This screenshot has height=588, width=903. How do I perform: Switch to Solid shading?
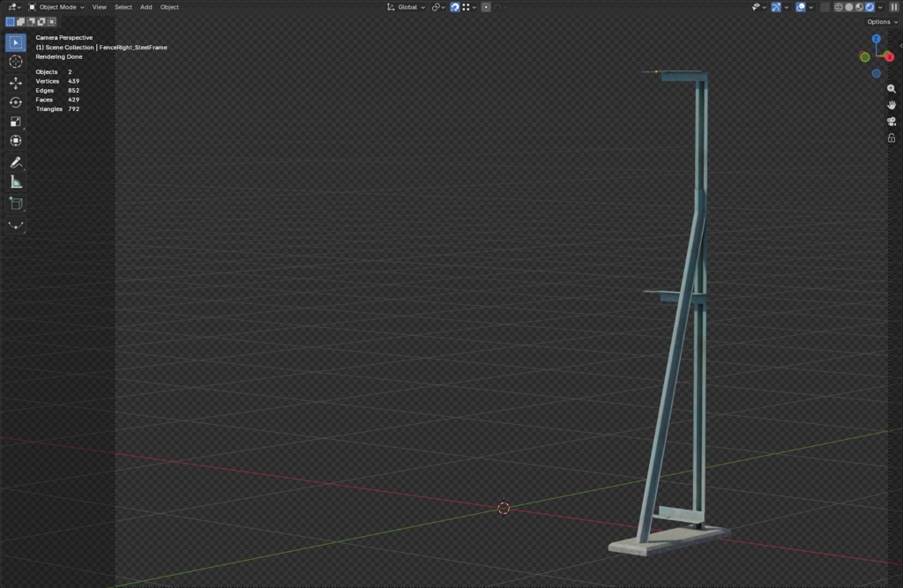pyautogui.click(x=849, y=7)
